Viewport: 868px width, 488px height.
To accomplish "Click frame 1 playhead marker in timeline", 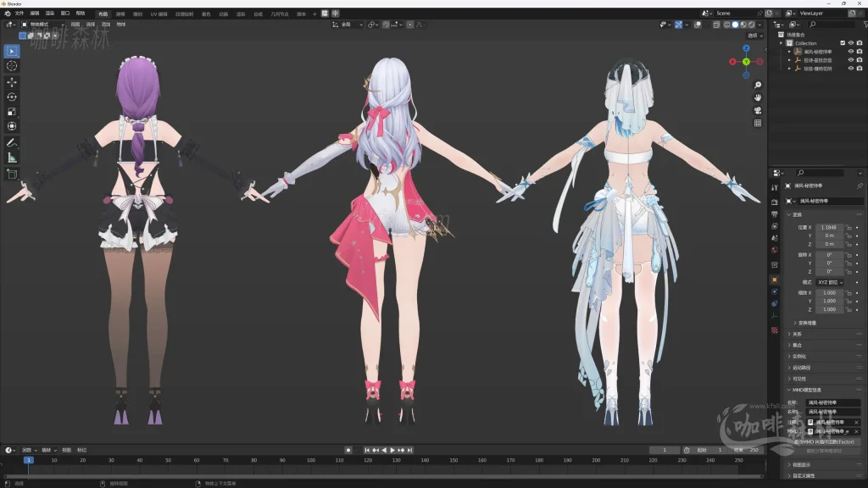I will 28,460.
